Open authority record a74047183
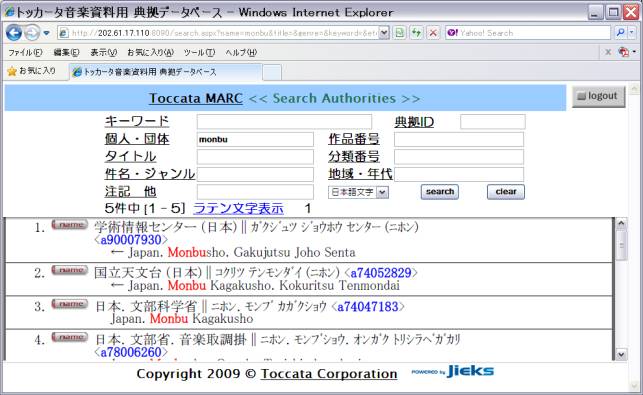643x395 pixels. point(367,307)
